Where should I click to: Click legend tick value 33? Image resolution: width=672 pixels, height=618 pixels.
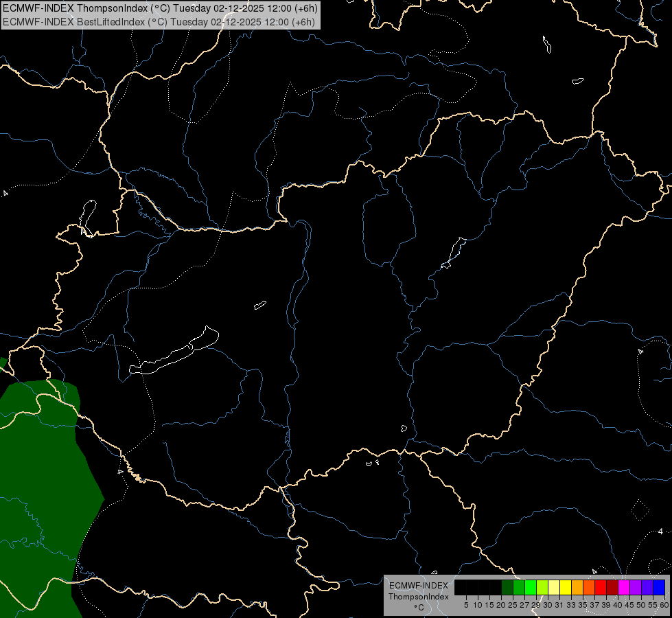tap(571, 605)
